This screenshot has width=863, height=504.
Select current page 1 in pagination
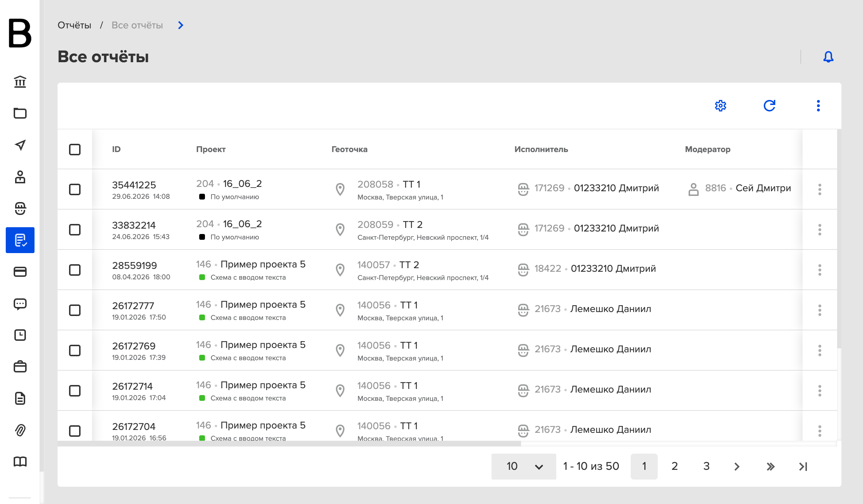[644, 466]
